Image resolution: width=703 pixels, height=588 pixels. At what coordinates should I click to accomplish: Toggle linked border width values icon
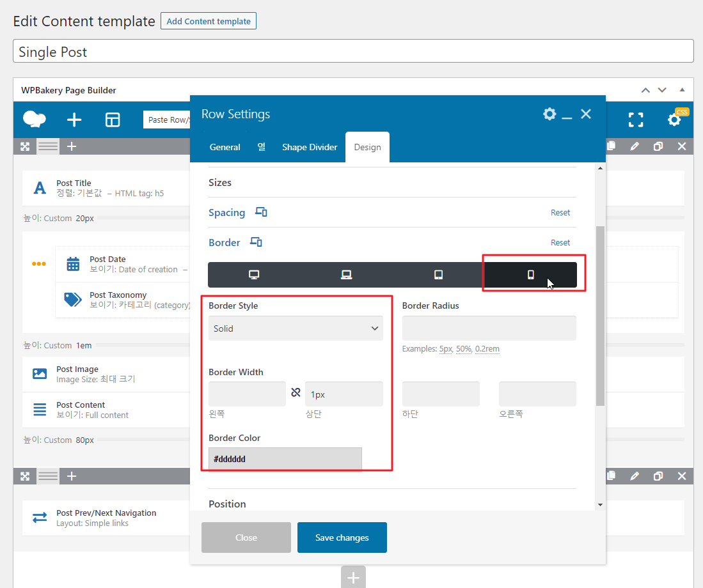[296, 392]
